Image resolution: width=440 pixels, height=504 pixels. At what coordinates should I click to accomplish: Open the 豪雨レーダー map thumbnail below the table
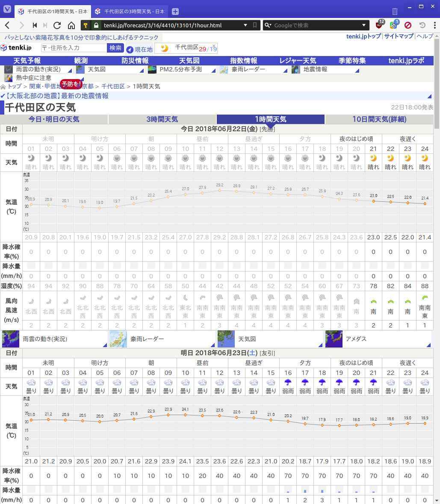coord(118,339)
